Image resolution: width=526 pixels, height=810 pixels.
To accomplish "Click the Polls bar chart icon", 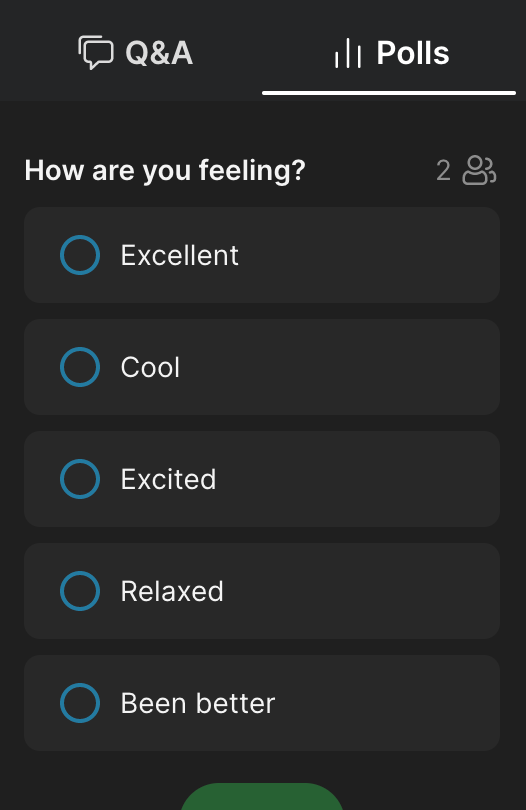I will pyautogui.click(x=347, y=53).
